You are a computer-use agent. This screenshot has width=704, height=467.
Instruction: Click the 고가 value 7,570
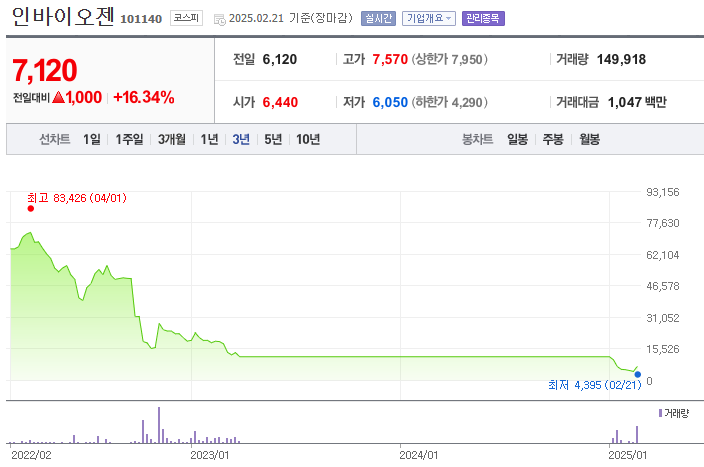pyautogui.click(x=390, y=59)
